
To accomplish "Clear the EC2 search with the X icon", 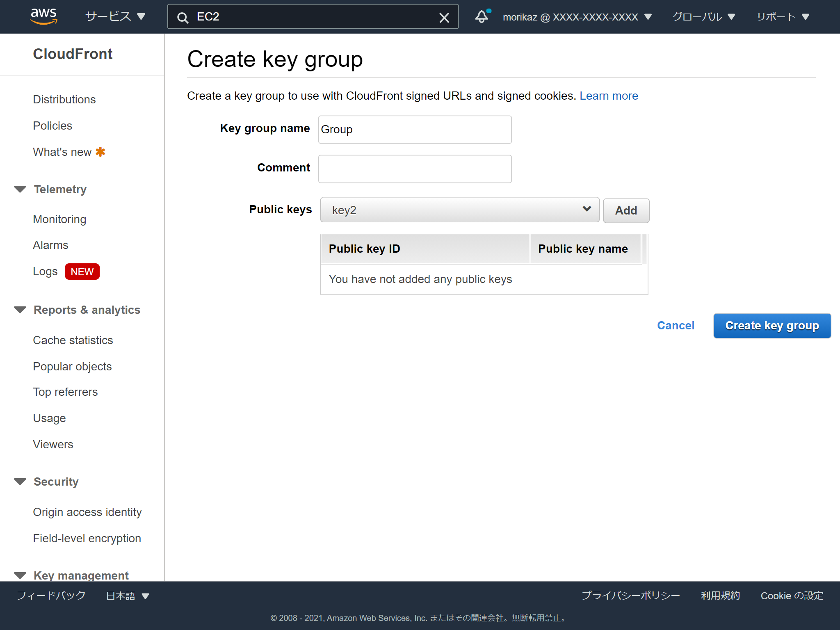I will (444, 17).
